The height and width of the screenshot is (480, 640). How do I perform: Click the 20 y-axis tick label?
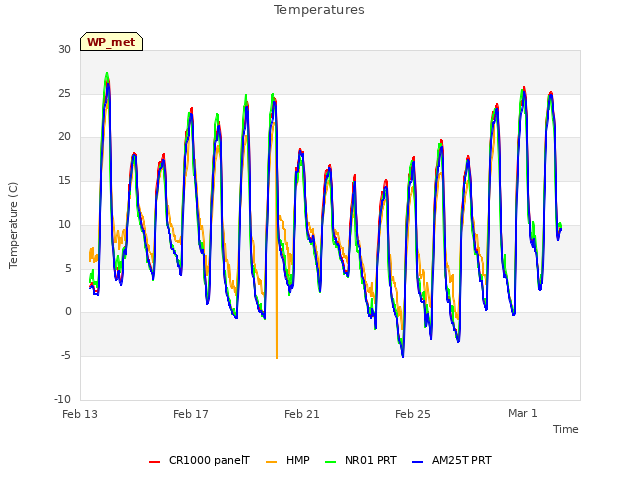pyautogui.click(x=64, y=137)
